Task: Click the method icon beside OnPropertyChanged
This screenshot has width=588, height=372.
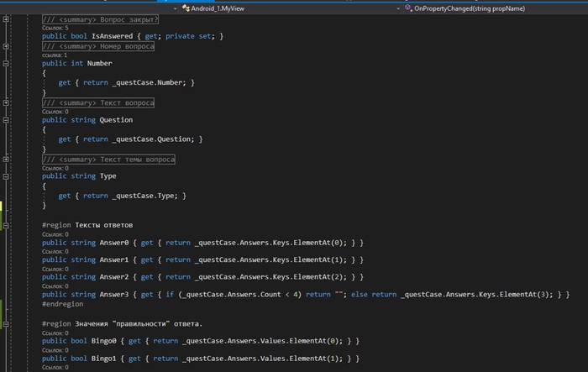Action: tap(407, 6)
